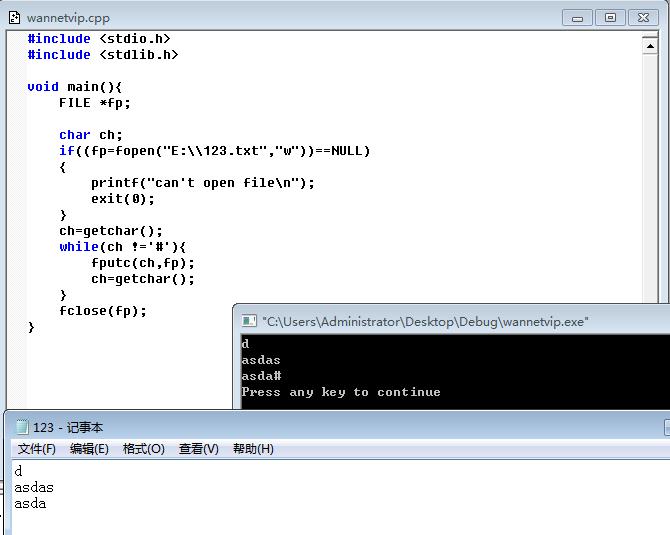Screen dimensions: 670x535
Task: Open the 文件(F) menu in Notepad
Action: 37,449
